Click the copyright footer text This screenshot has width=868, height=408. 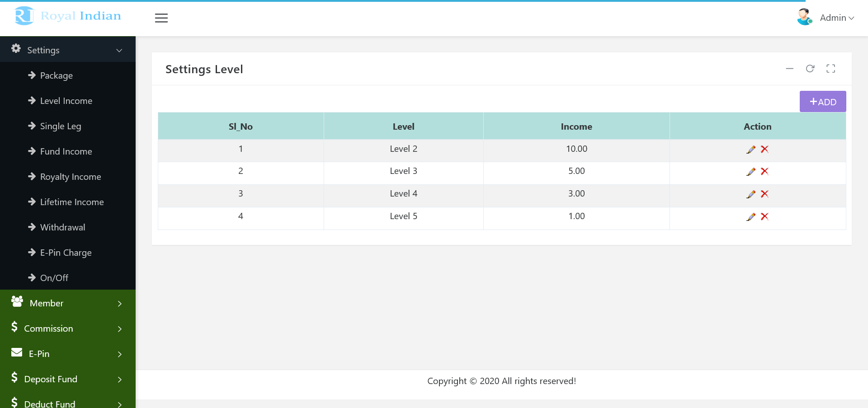[x=502, y=381]
